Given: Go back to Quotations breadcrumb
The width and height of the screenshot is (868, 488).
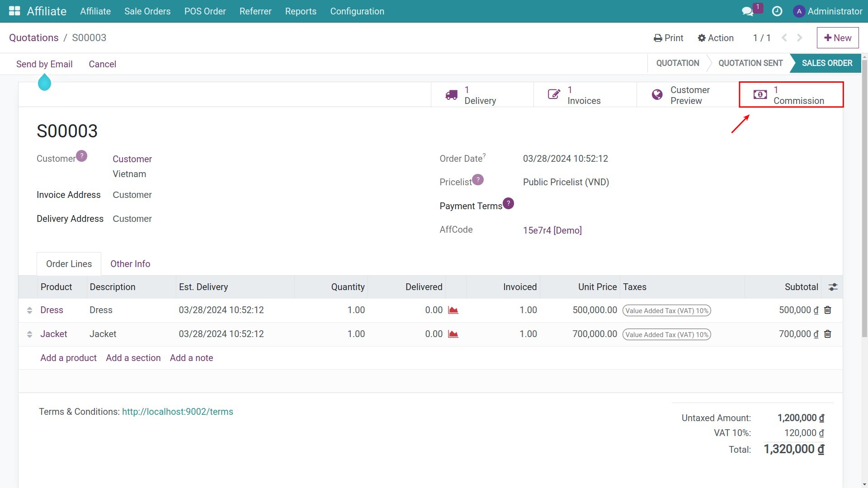Looking at the screenshot, I should pos(34,38).
